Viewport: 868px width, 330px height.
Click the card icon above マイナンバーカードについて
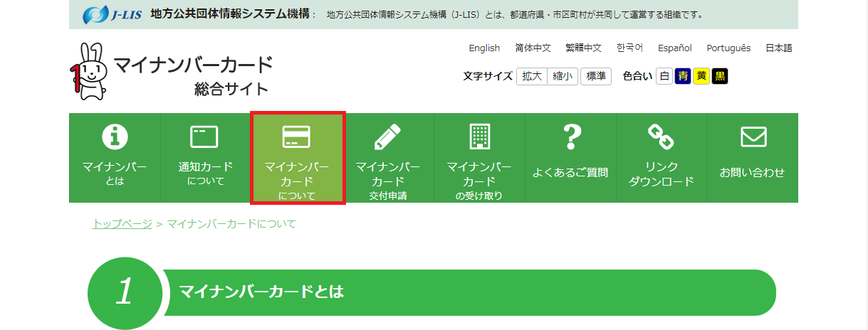pos(298,136)
